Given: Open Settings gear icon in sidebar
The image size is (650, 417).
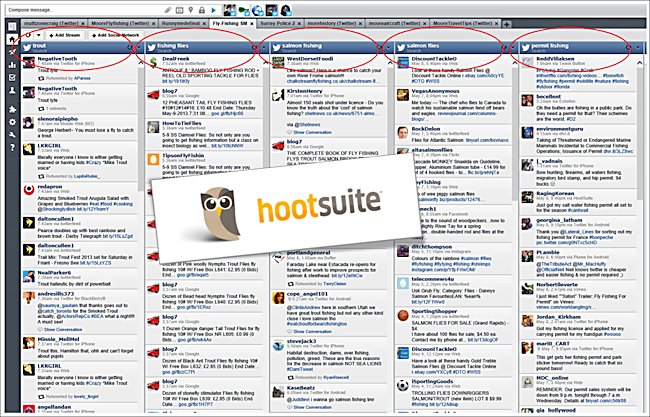Looking at the screenshot, I should point(12,122).
